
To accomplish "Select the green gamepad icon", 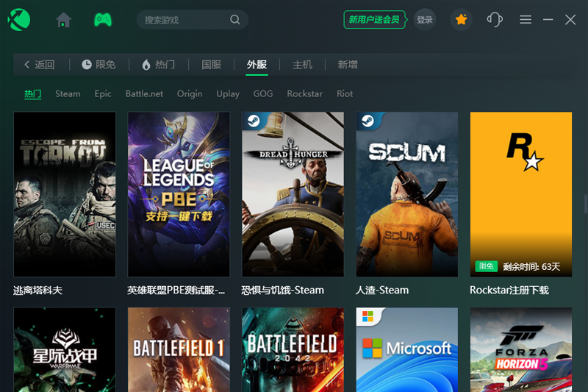I will (x=103, y=20).
